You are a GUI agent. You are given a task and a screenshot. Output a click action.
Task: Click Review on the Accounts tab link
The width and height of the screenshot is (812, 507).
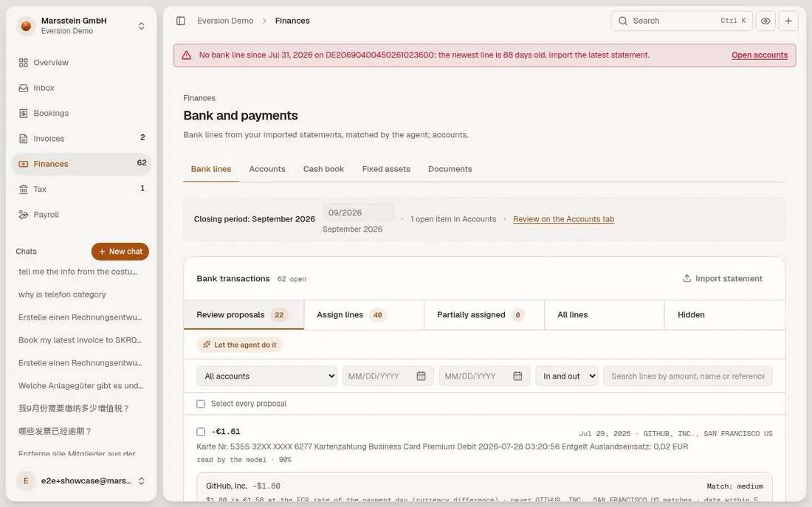(x=563, y=219)
